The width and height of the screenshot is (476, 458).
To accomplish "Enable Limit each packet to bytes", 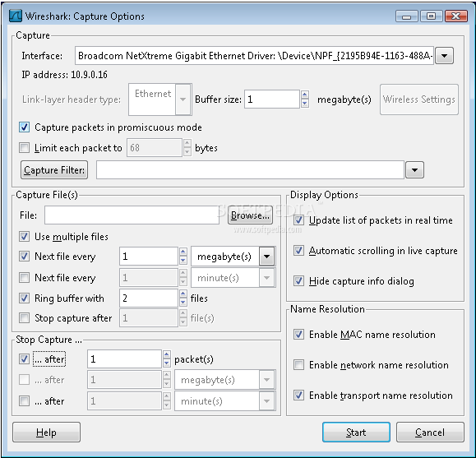I will coord(25,148).
